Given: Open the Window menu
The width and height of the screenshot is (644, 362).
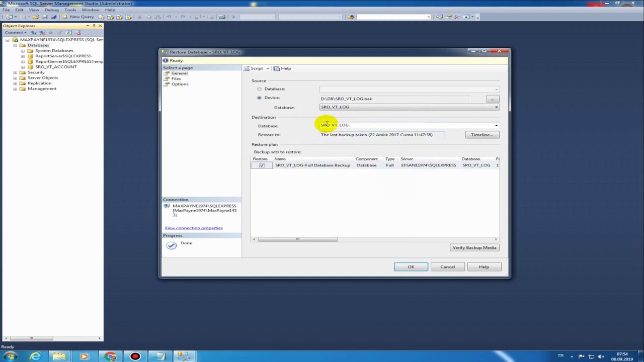Looking at the screenshot, I should [x=91, y=10].
